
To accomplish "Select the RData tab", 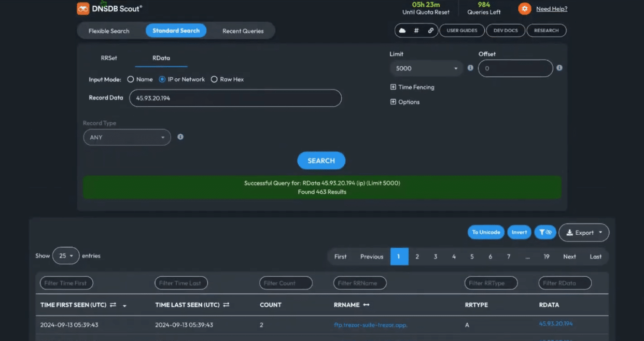I will coord(161,58).
